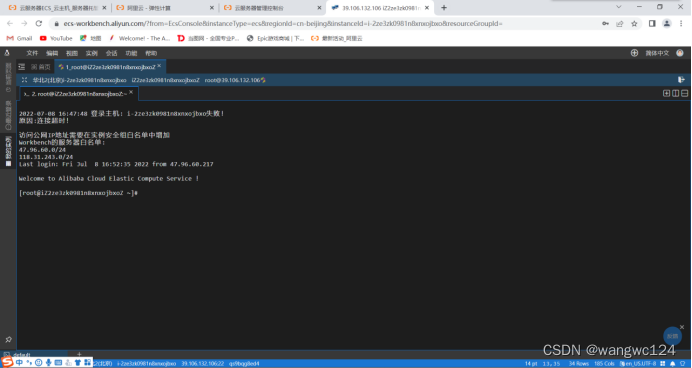Screen dimensions: 692x368
Task: Click the i-2ze3zk0981n8xnxojbxo status bar entry
Action: coord(147,364)
